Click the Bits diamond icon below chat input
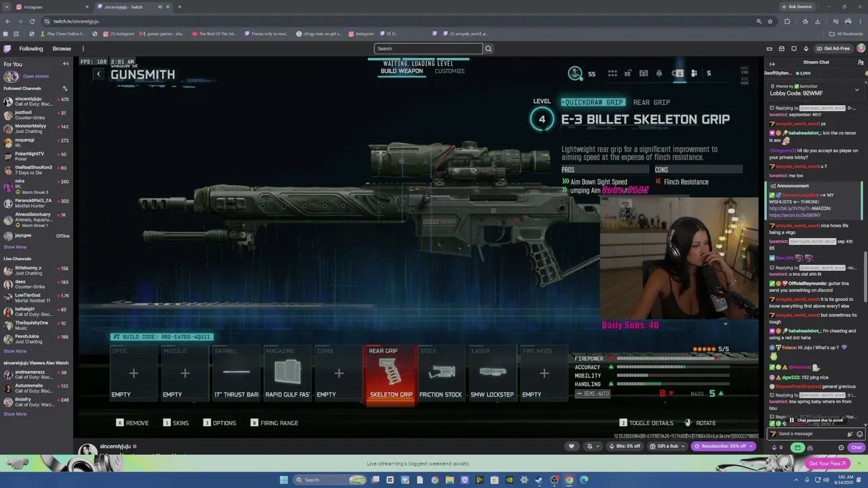The width and height of the screenshot is (868, 488). [775, 447]
